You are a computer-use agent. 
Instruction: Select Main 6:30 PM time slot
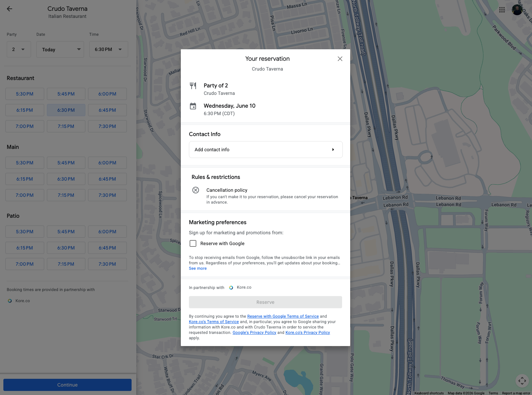66,179
